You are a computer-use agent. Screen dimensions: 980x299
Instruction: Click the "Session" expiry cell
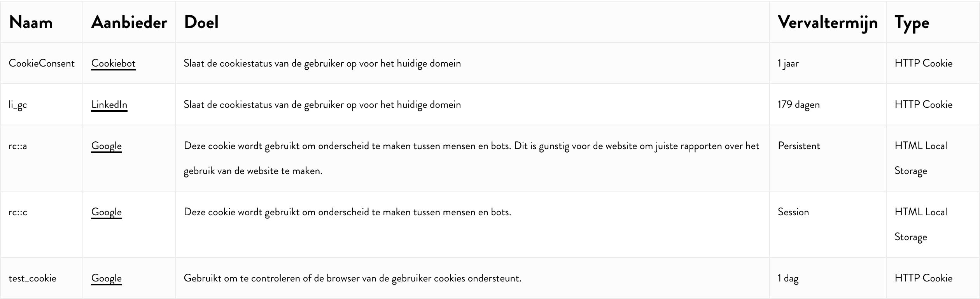point(793,212)
